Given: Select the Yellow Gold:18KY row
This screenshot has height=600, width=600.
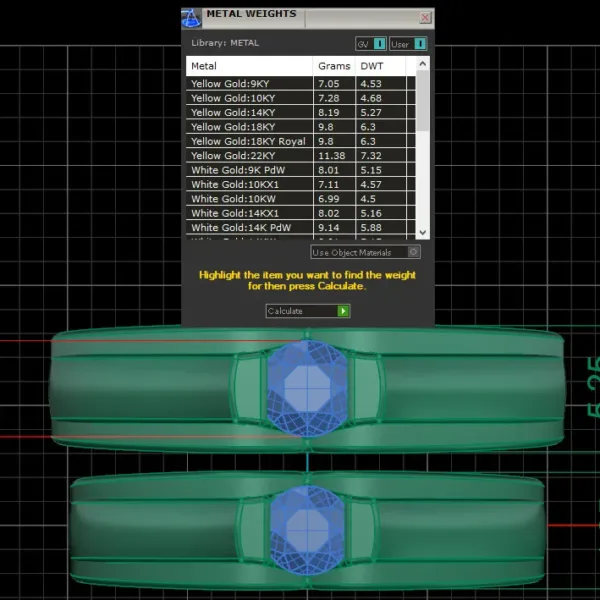Looking at the screenshot, I should (x=300, y=127).
